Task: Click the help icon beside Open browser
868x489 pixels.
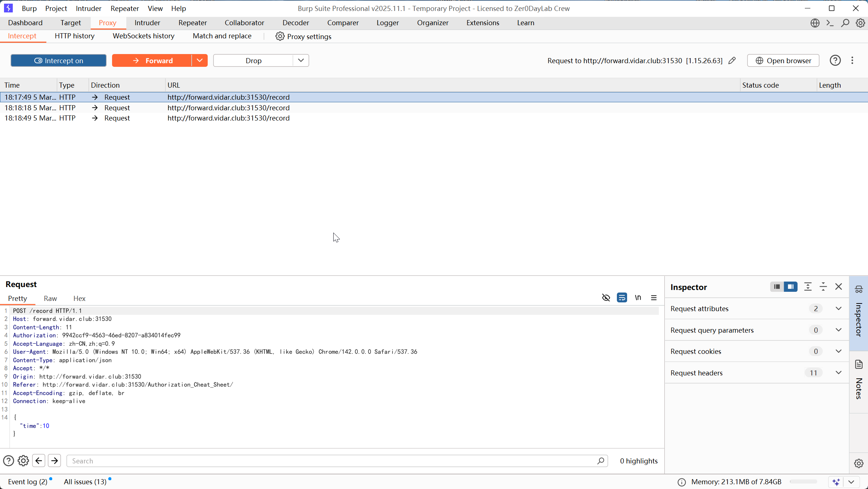Action: click(835, 60)
